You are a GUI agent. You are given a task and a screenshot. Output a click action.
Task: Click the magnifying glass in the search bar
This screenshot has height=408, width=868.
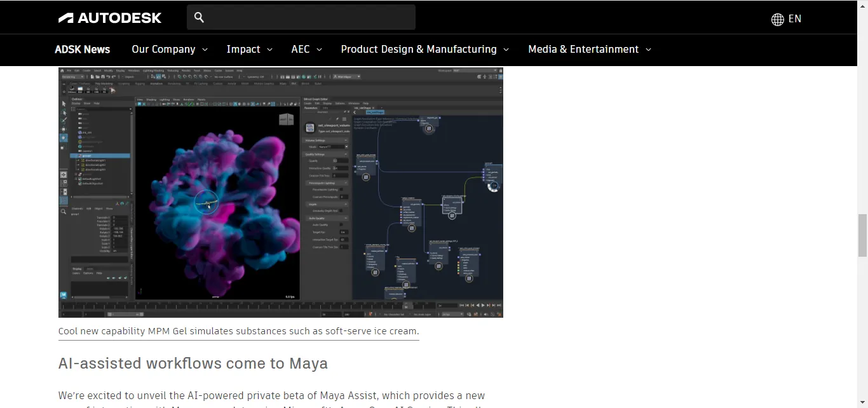(199, 17)
